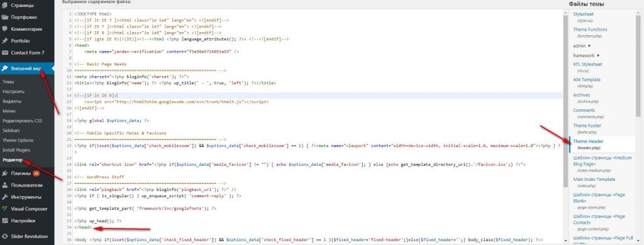Open Комментарии via its speech bubble icon

coord(5,29)
